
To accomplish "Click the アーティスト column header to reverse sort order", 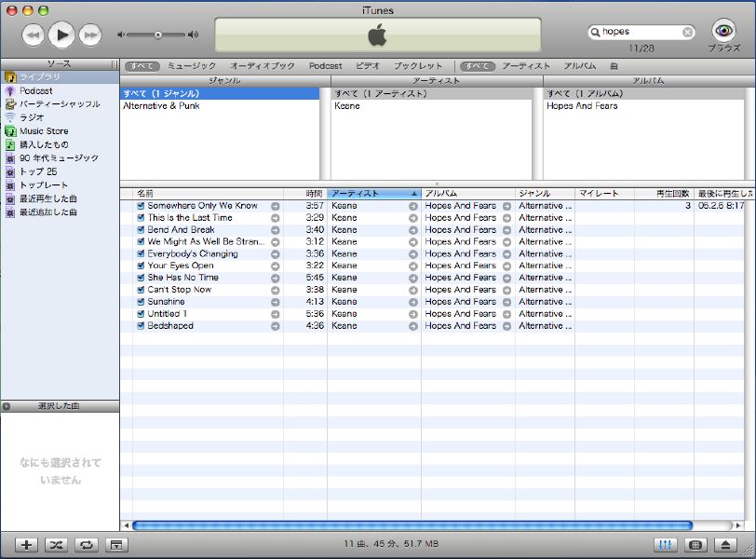I will (373, 194).
